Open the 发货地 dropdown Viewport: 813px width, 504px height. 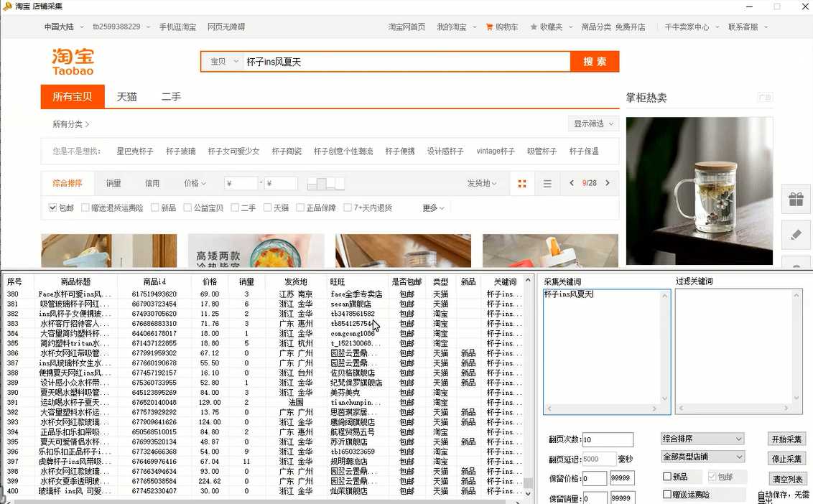(x=482, y=183)
